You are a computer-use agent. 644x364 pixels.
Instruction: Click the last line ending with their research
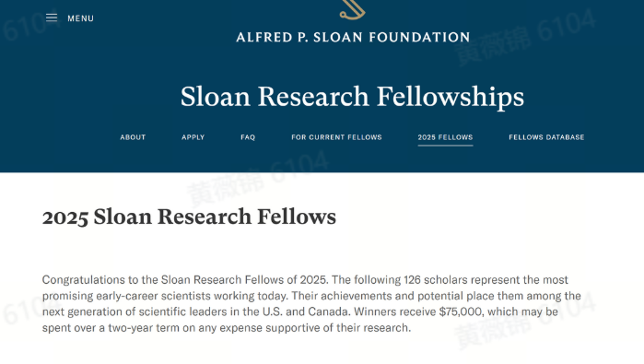click(227, 328)
